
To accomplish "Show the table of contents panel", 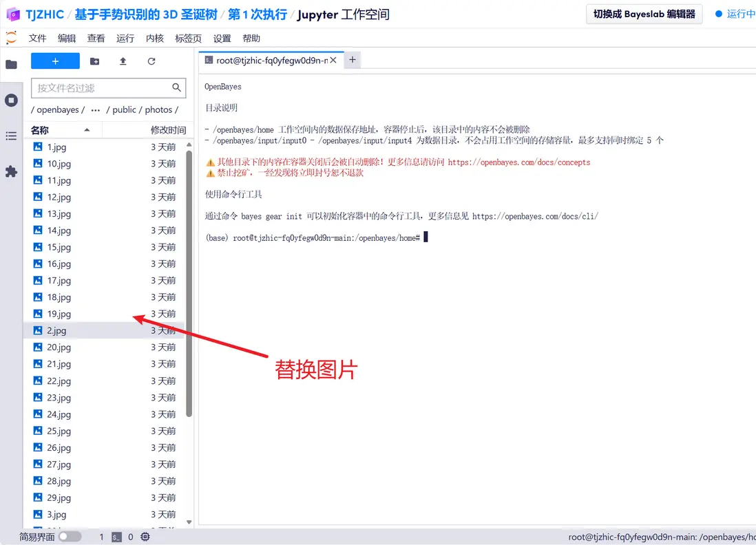I will 11,136.
